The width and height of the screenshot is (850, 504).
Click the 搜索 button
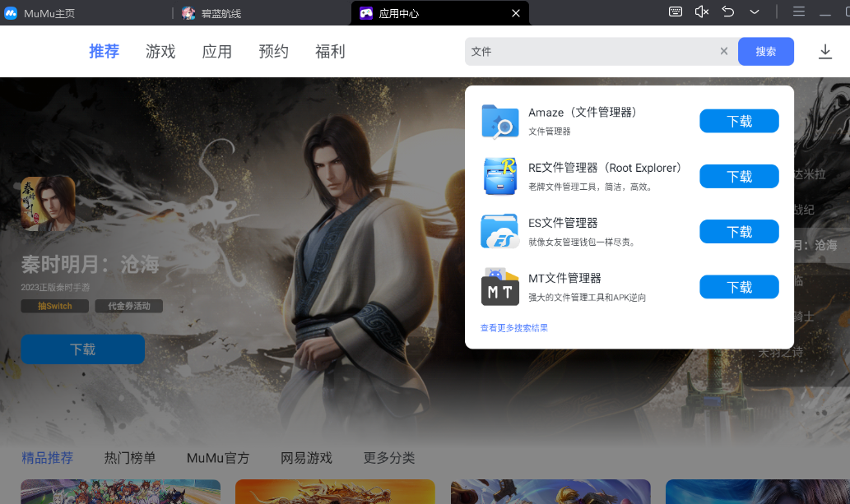point(766,52)
